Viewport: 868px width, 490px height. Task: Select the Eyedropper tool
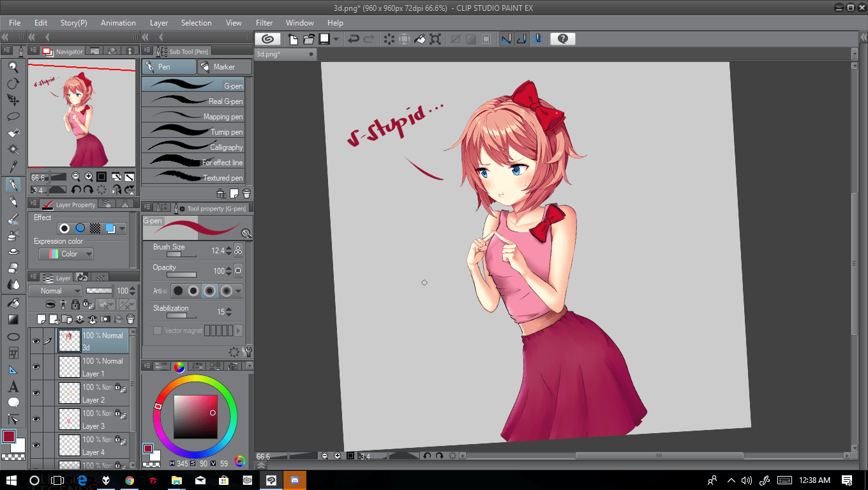click(x=14, y=168)
